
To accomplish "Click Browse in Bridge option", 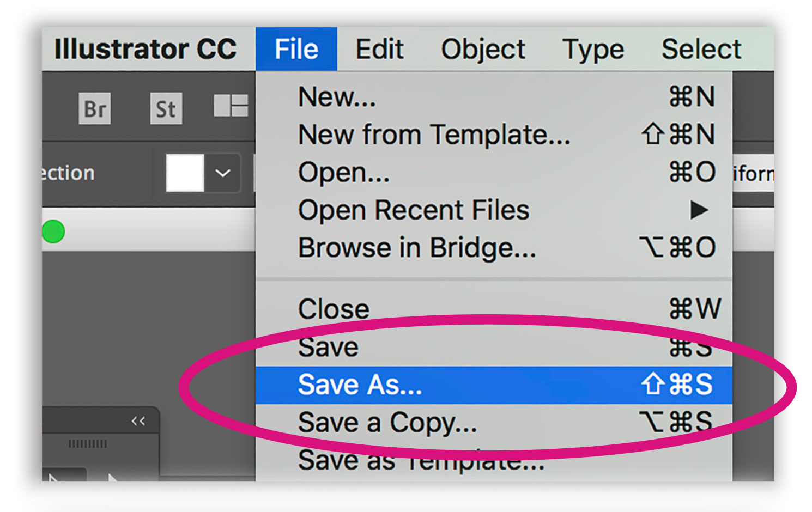I will (x=417, y=248).
